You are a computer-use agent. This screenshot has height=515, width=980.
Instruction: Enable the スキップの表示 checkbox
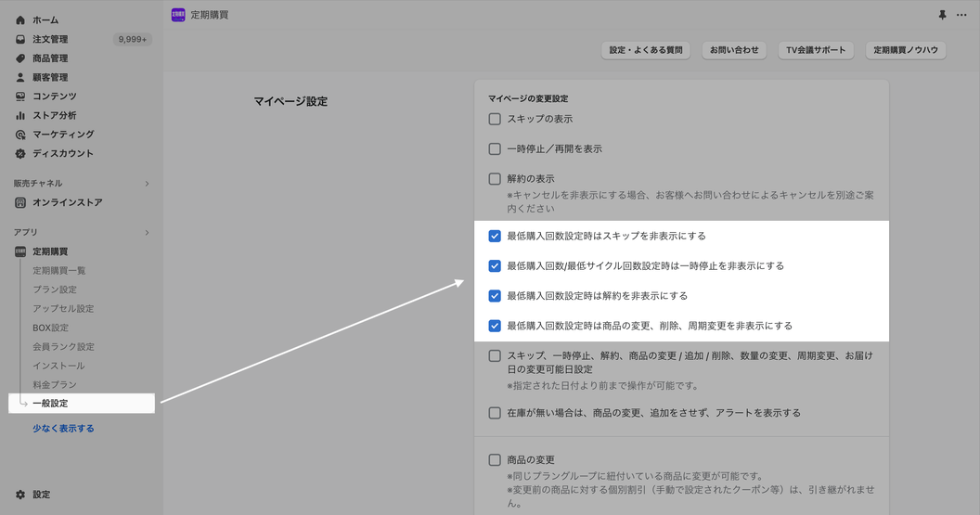coord(495,119)
